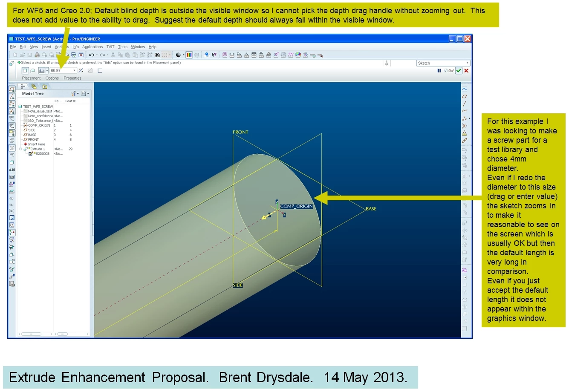Open the Sketch selection filter dropdown
This screenshot has width=569, height=392.
click(443, 63)
